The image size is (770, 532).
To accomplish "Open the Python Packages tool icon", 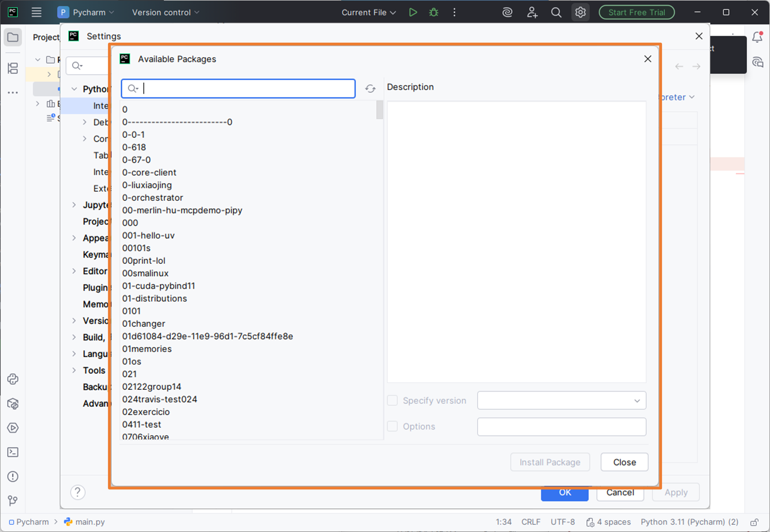I will click(x=13, y=404).
